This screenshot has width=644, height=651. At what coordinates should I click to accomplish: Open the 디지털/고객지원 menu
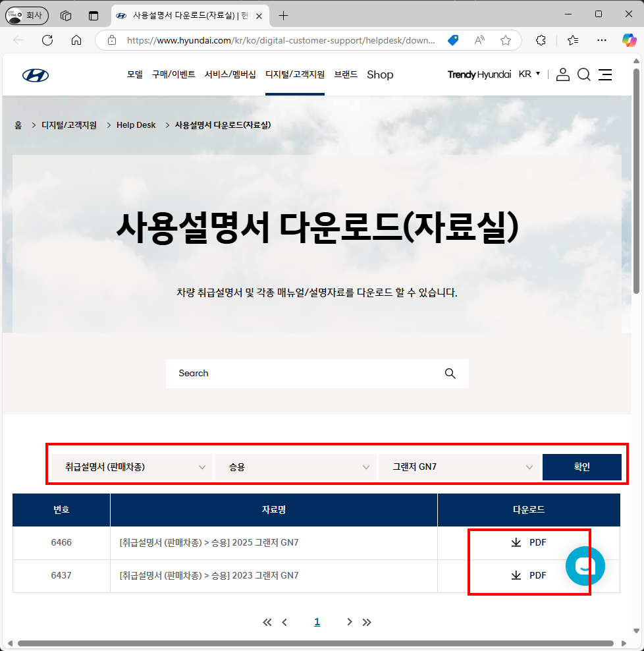click(295, 74)
